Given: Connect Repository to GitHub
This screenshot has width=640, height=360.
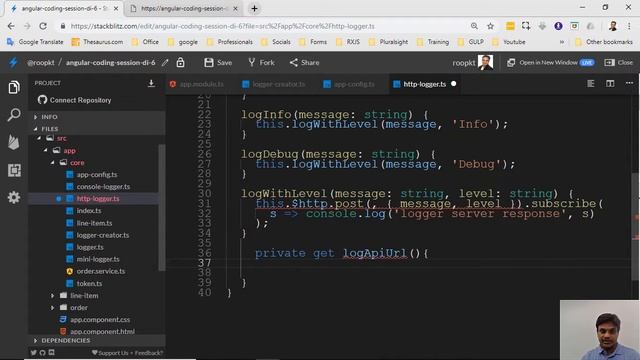Looking at the screenshot, I should (x=74, y=100).
